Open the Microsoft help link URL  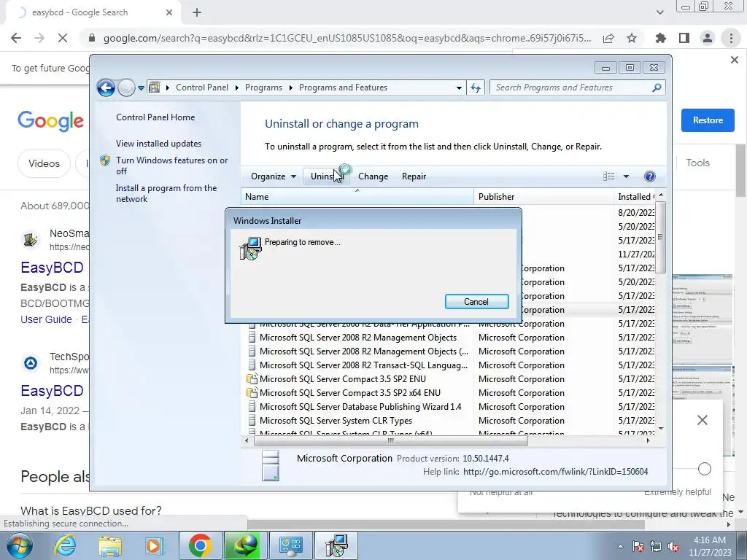(555, 472)
